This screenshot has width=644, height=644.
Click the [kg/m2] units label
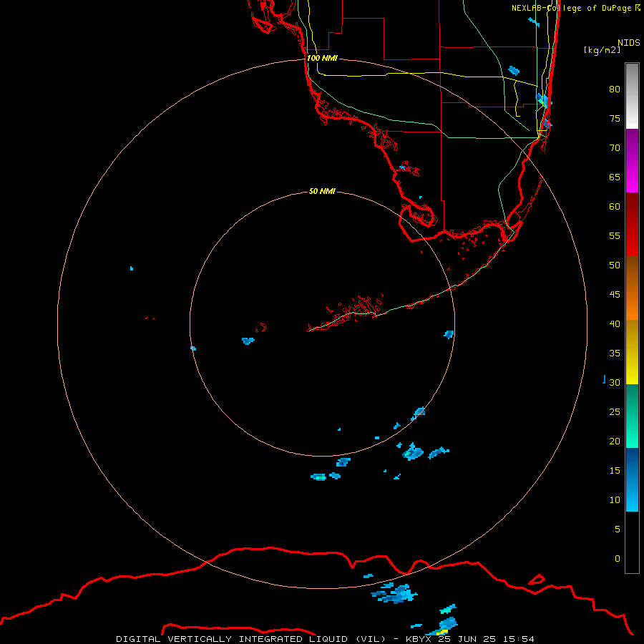(602, 50)
